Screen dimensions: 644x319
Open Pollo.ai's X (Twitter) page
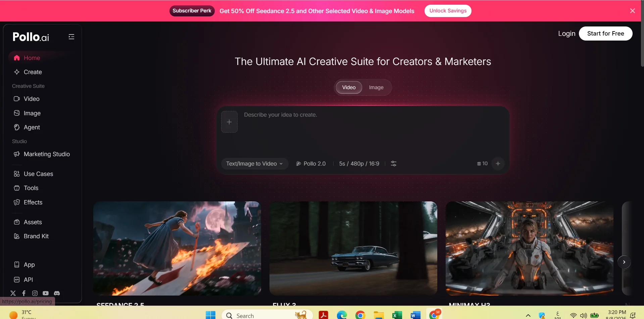click(x=13, y=293)
